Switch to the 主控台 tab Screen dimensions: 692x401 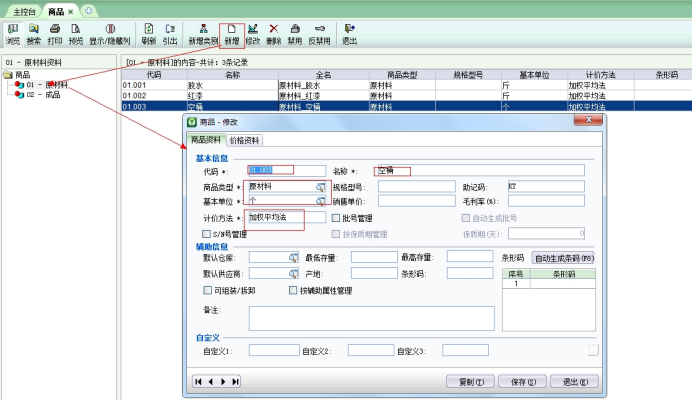point(22,9)
